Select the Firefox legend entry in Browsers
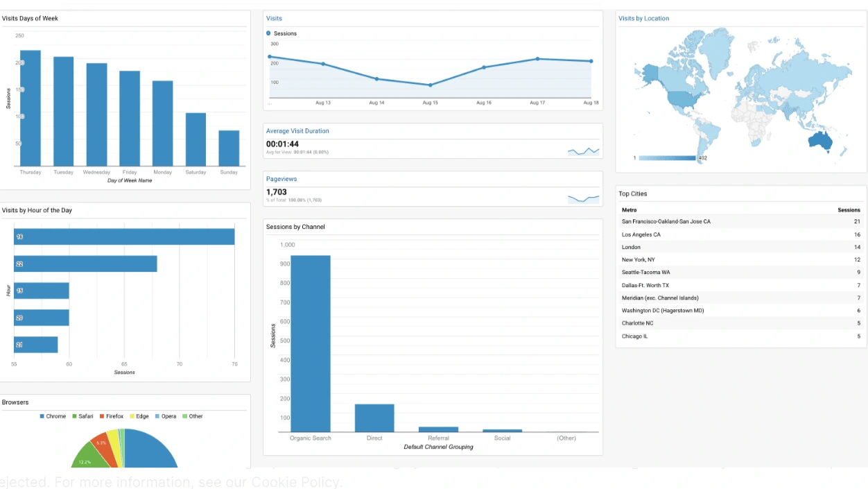 coord(111,416)
